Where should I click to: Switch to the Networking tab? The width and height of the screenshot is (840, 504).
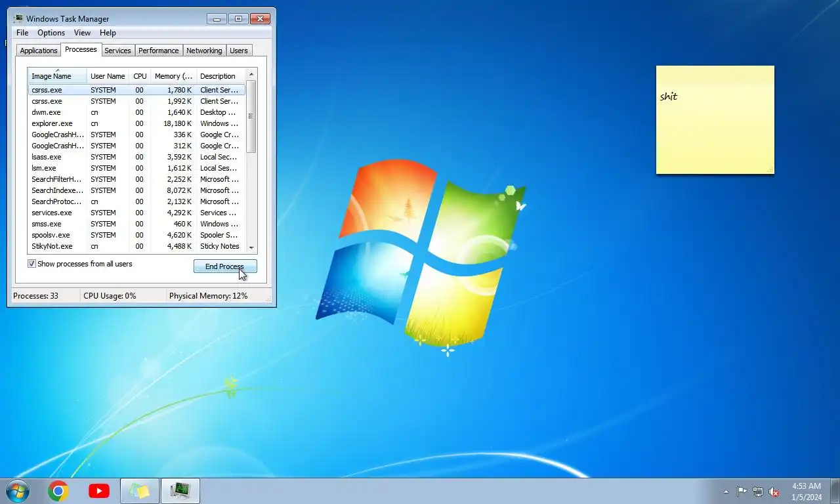click(204, 51)
